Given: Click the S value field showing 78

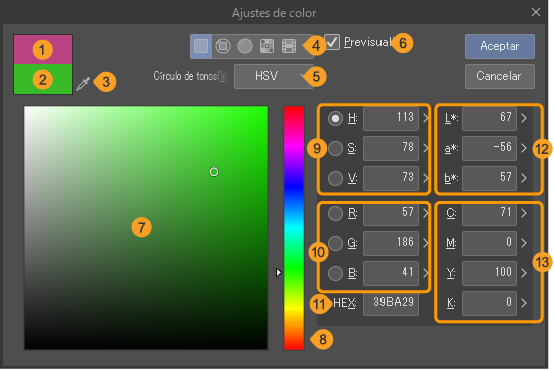Looking at the screenshot, I should coord(391,148).
